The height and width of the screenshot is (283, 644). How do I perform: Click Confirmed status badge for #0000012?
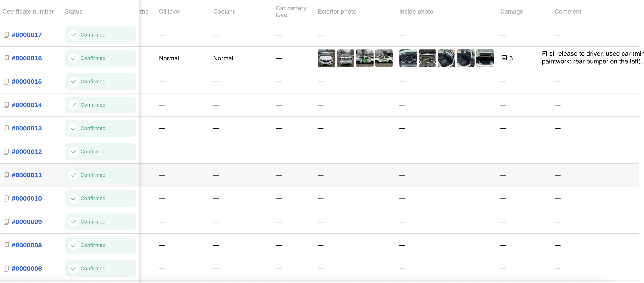(101, 152)
